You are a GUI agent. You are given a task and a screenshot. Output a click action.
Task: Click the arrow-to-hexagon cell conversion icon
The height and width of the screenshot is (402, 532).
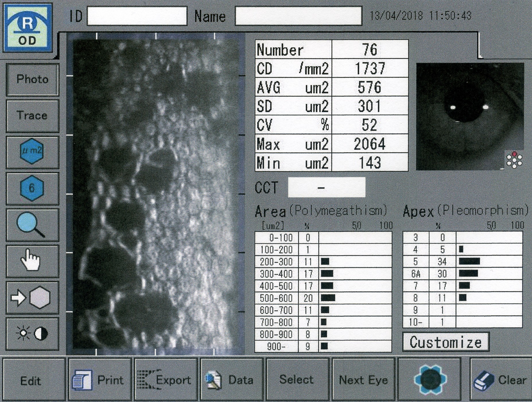32,298
